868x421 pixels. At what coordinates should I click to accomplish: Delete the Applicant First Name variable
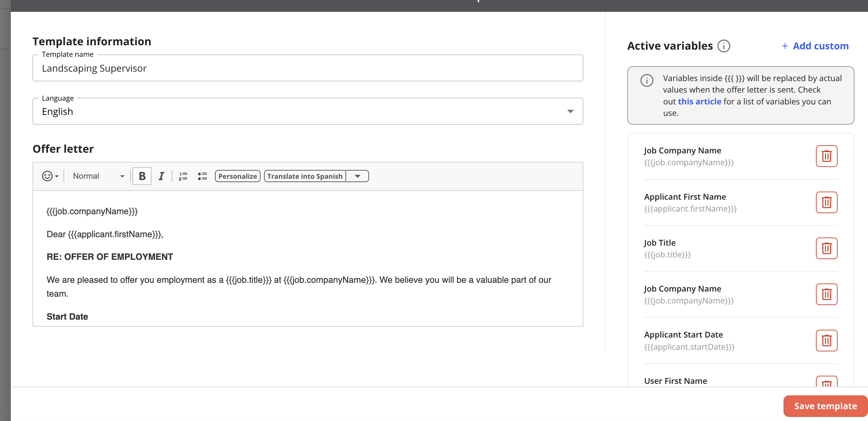826,202
